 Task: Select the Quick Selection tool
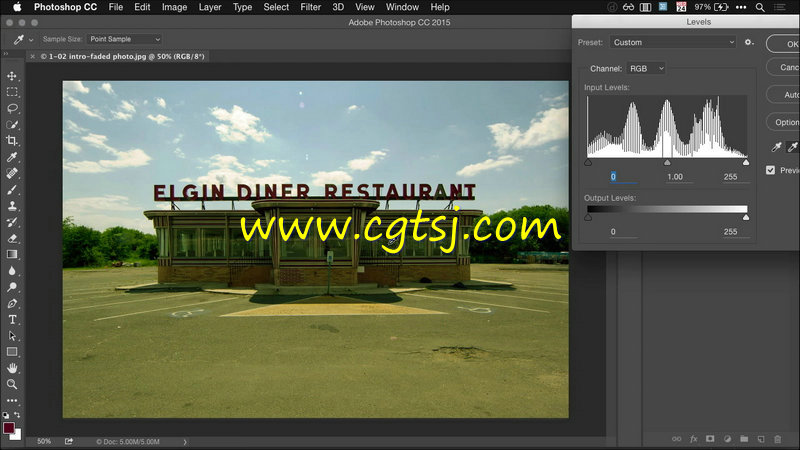tap(12, 124)
